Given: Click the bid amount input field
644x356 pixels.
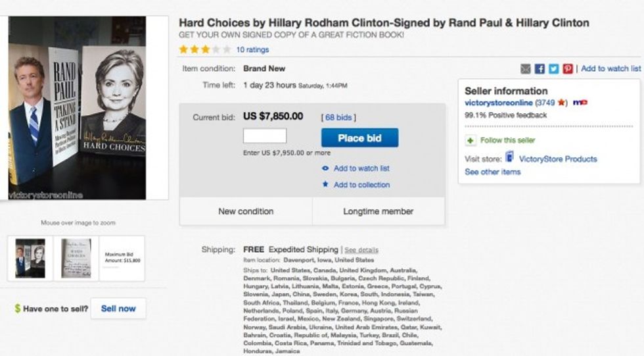Looking at the screenshot, I should tap(265, 136).
